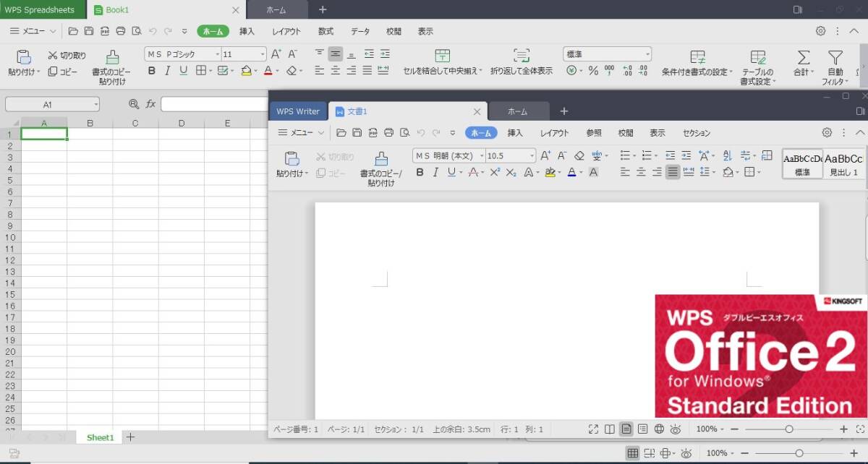This screenshot has width=868, height=464.
Task: Open number format 標準 dropdown
Action: click(647, 54)
